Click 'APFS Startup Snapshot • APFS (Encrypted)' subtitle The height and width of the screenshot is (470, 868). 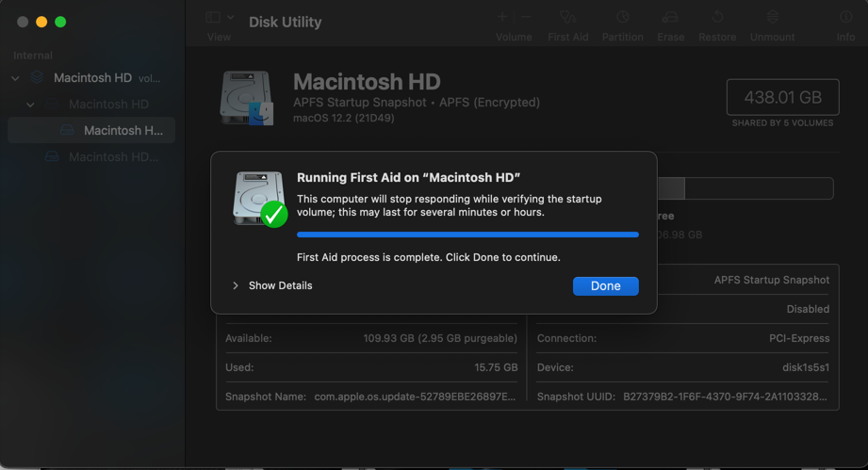[417, 103]
